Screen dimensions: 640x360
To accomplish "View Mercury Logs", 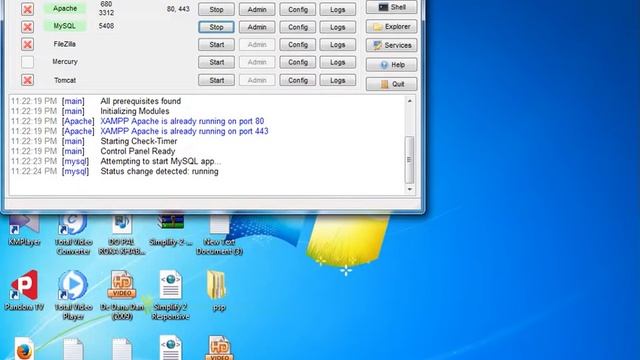I will (x=338, y=62).
